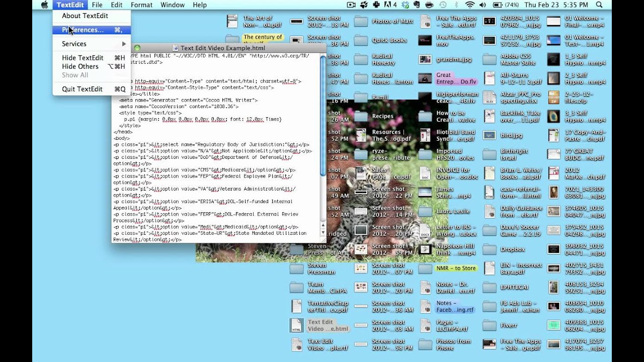Open the Edit menu
644x362 pixels.
tap(117, 5)
